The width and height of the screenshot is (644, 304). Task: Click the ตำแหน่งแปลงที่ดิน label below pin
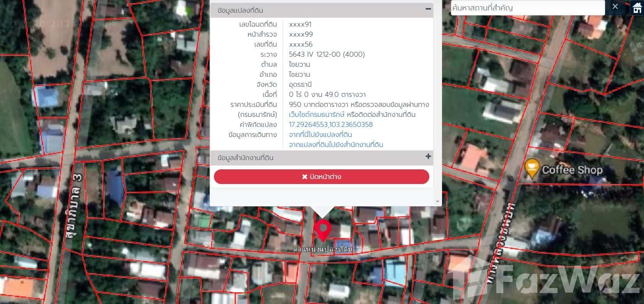322,249
